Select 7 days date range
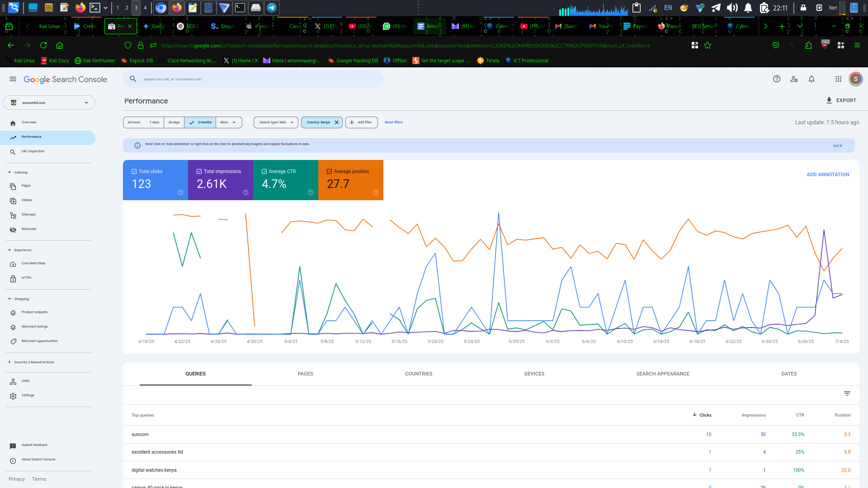The width and height of the screenshot is (868, 488). tap(154, 122)
